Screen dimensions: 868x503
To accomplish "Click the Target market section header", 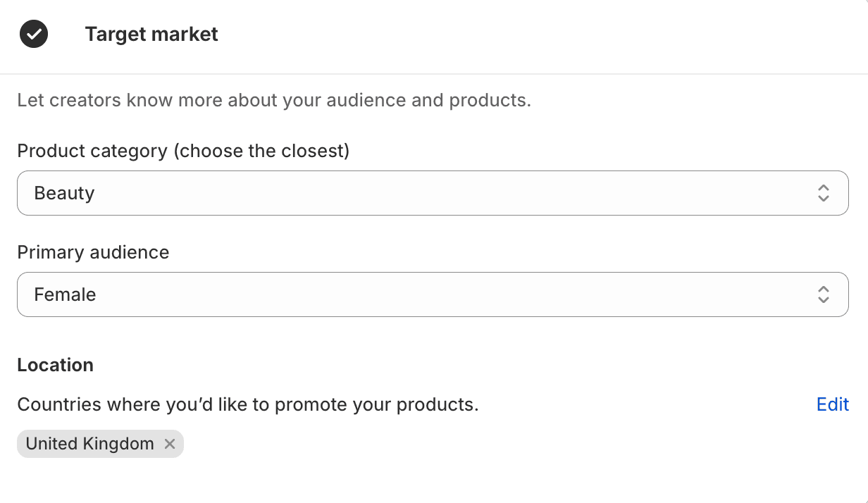I will pyautogui.click(x=151, y=34).
